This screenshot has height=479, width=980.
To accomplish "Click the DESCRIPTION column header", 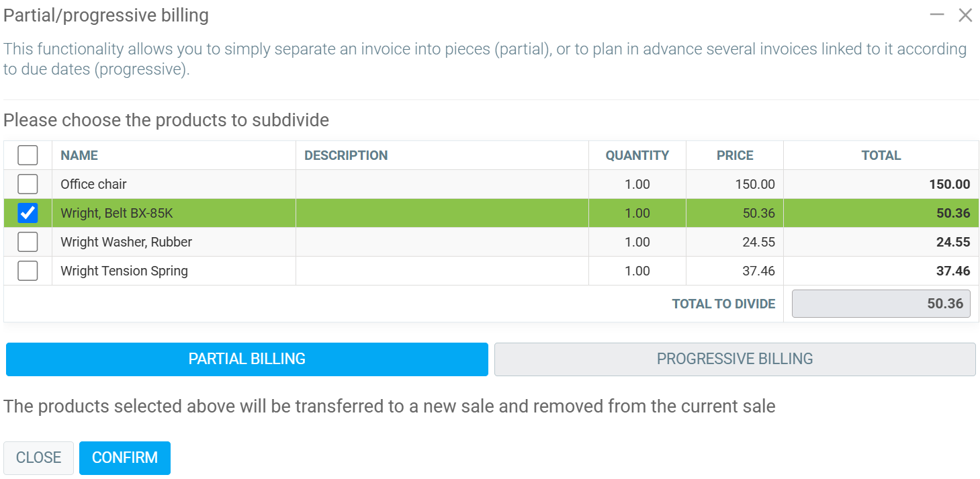I will pyautogui.click(x=346, y=155).
